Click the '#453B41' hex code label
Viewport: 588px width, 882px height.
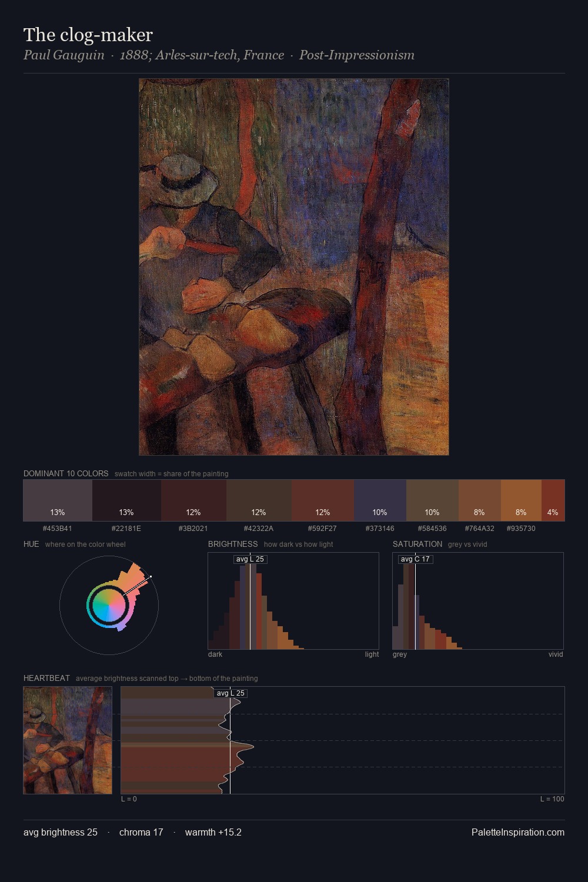pyautogui.click(x=58, y=529)
